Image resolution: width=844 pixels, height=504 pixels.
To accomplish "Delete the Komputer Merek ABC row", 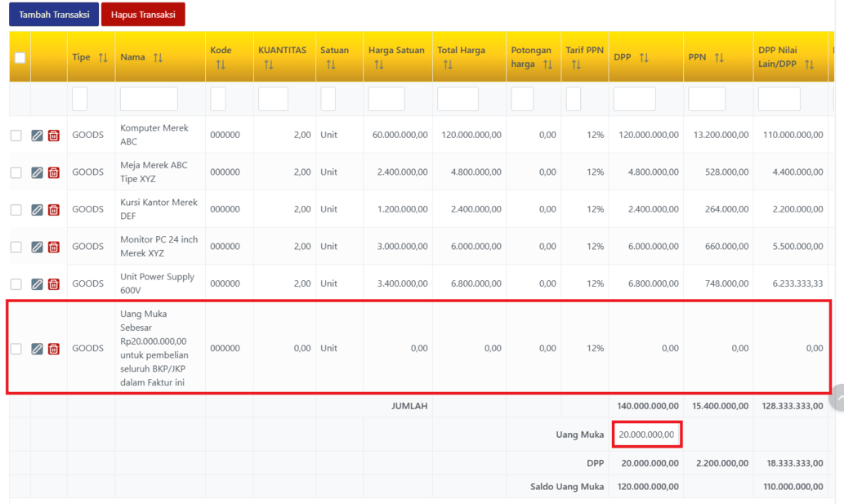I will point(53,136).
